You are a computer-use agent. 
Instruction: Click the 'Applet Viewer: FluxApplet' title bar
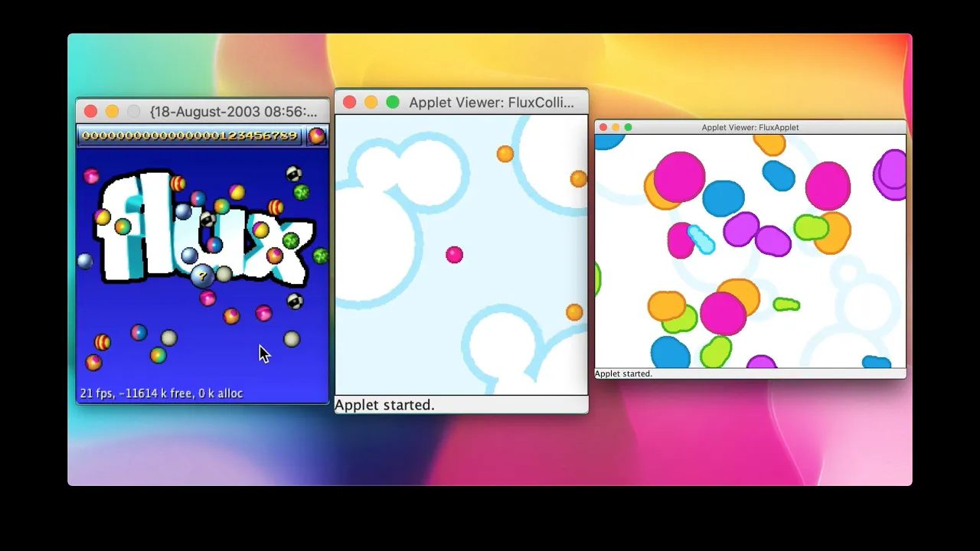(x=750, y=128)
